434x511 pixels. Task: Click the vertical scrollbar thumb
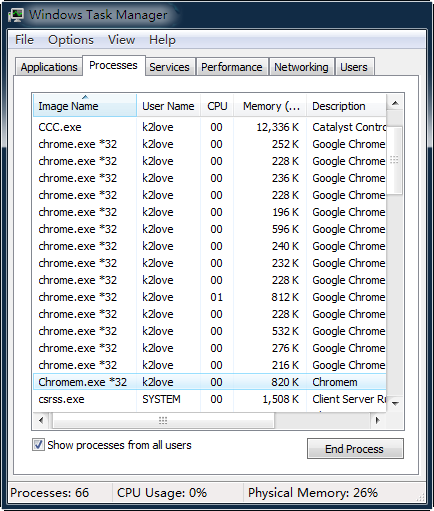tap(395, 160)
